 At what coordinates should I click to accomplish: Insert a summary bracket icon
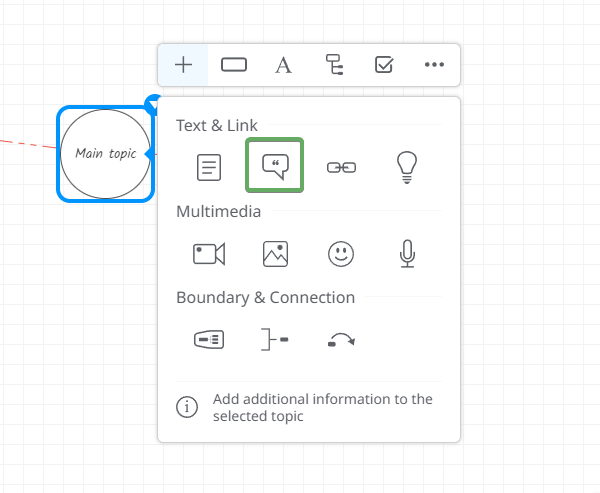[275, 339]
